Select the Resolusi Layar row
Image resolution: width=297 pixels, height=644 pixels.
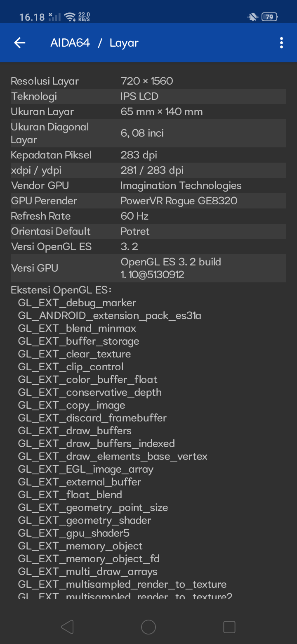pos(148,81)
